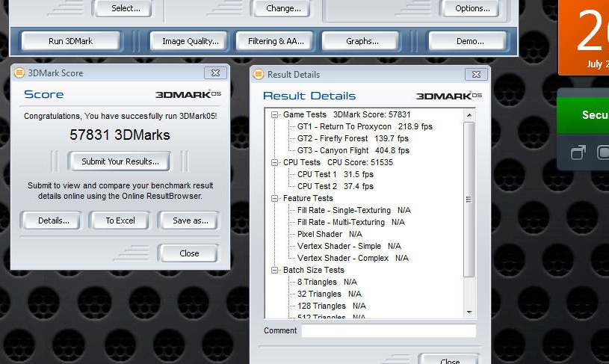Click CPU Tests CPU Score: 51535 label
Screen dimensions: 609x364
coord(338,162)
